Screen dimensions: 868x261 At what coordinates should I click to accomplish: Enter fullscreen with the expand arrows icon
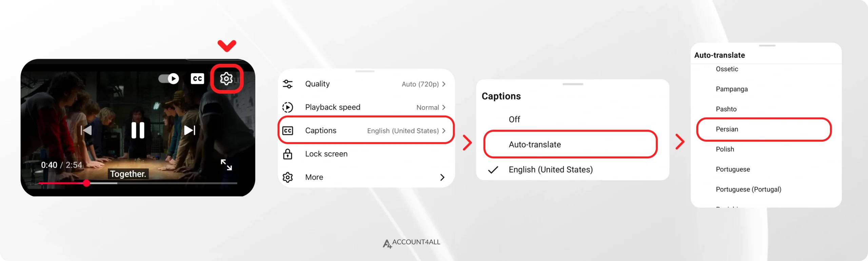coord(226,165)
